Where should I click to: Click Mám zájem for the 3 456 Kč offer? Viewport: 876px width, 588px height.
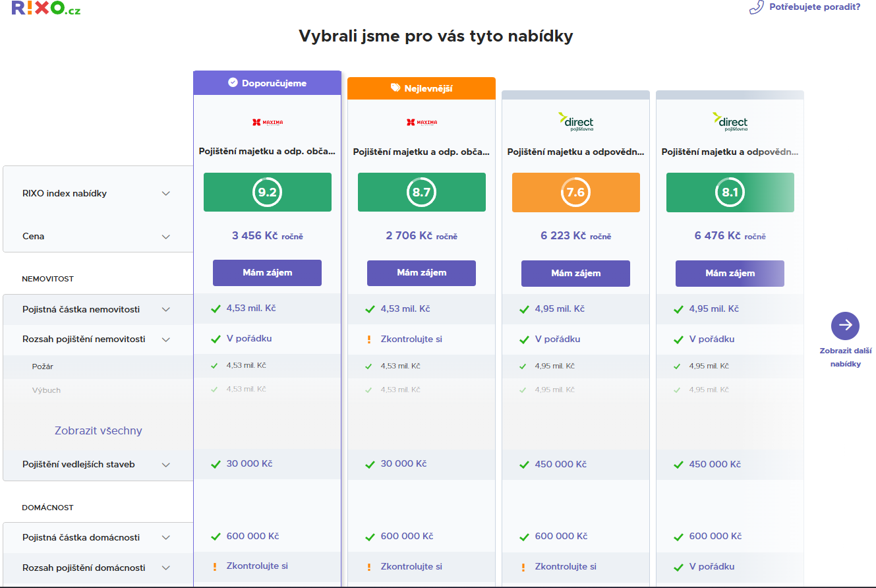click(x=267, y=273)
